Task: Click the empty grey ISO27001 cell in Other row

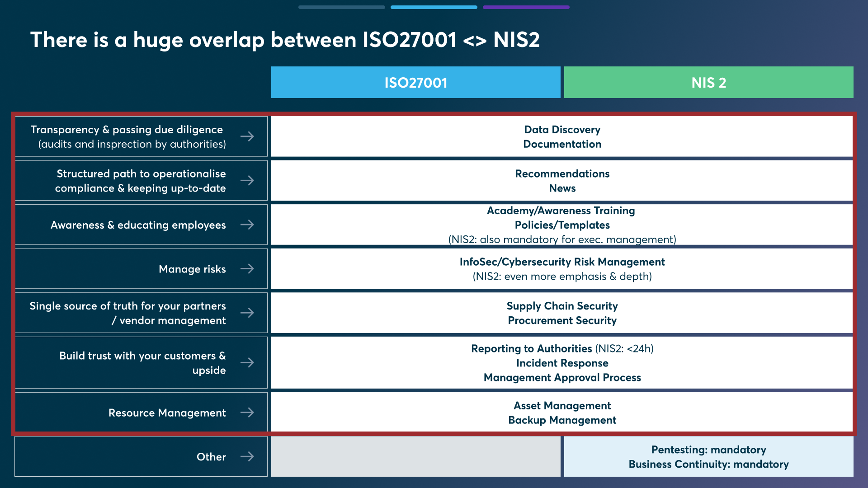Action: pos(416,456)
